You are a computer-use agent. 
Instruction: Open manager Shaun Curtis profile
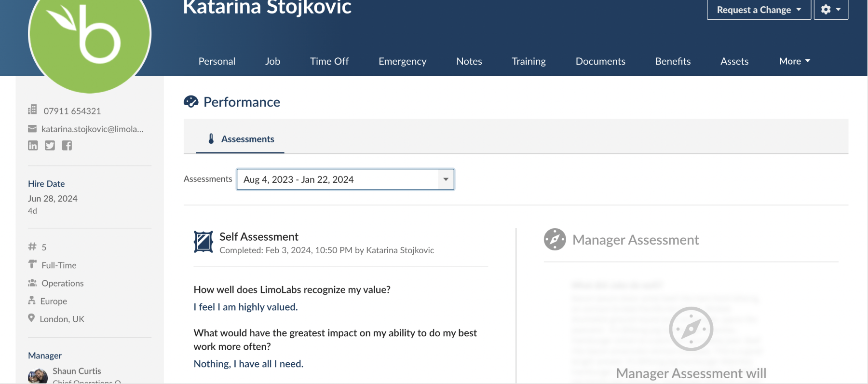(x=77, y=371)
